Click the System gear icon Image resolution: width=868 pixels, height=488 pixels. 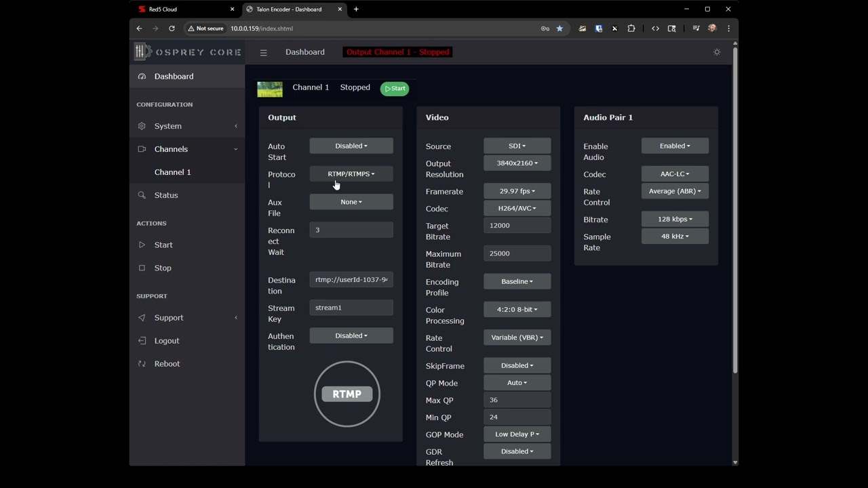click(x=142, y=126)
